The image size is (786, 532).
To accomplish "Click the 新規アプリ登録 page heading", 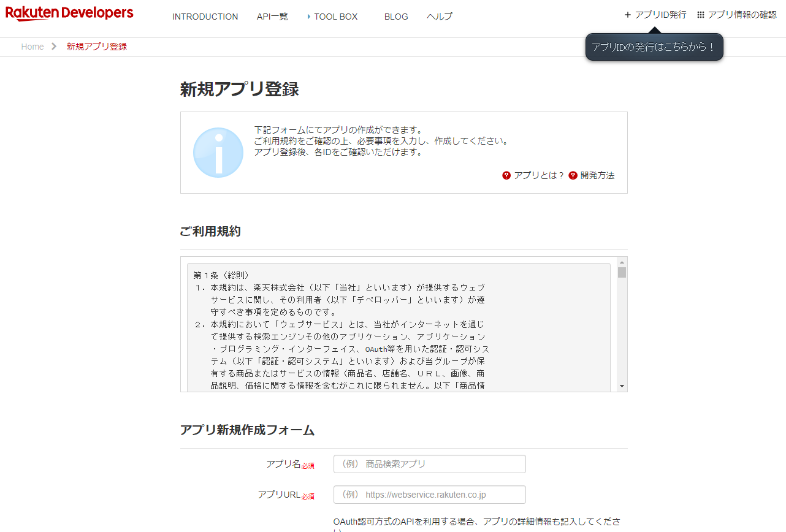I will click(x=240, y=89).
